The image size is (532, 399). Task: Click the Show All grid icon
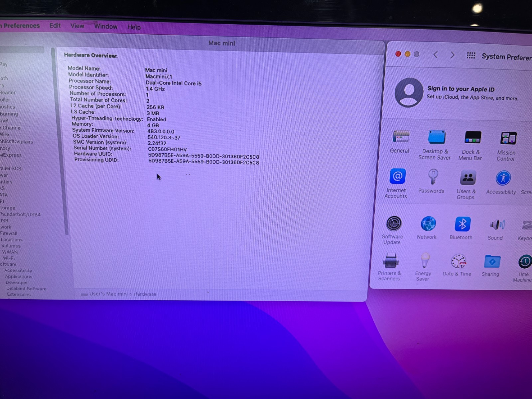tap(470, 56)
